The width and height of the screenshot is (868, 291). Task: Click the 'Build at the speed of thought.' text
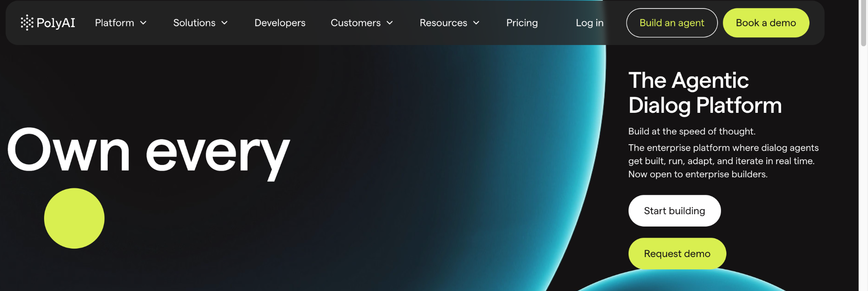click(692, 132)
